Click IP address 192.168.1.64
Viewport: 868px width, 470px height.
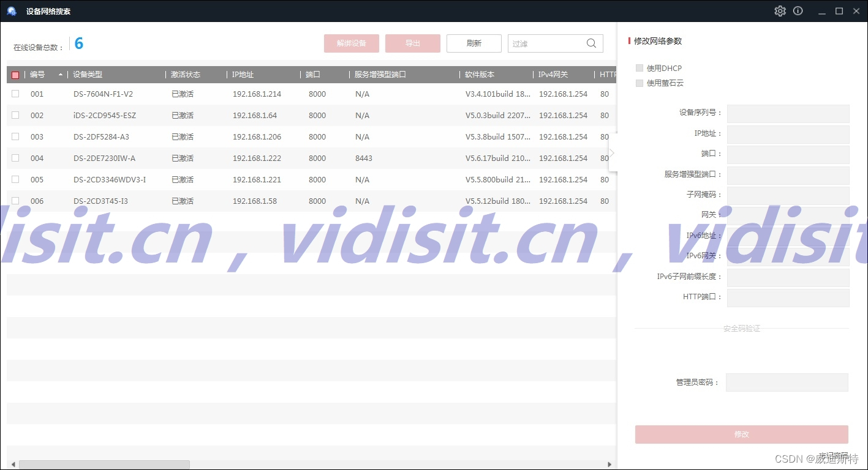click(255, 116)
